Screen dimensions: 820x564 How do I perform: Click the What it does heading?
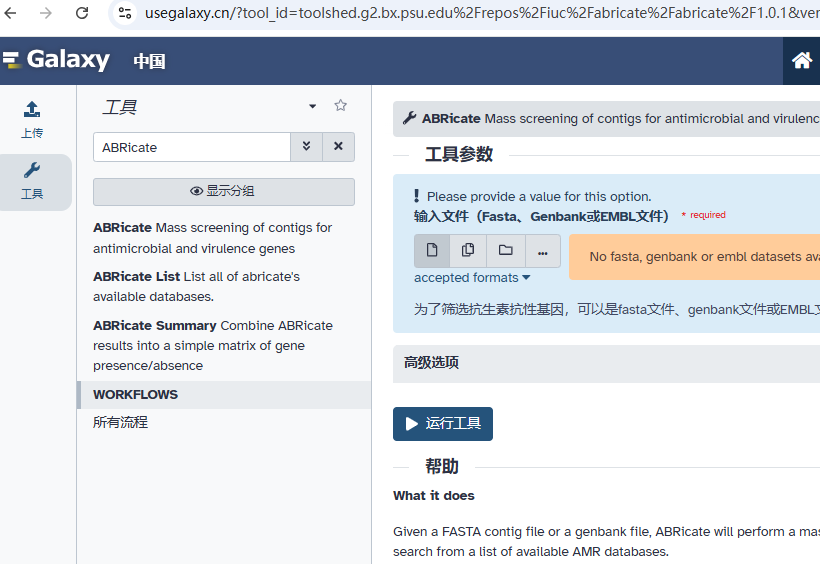[x=434, y=495]
